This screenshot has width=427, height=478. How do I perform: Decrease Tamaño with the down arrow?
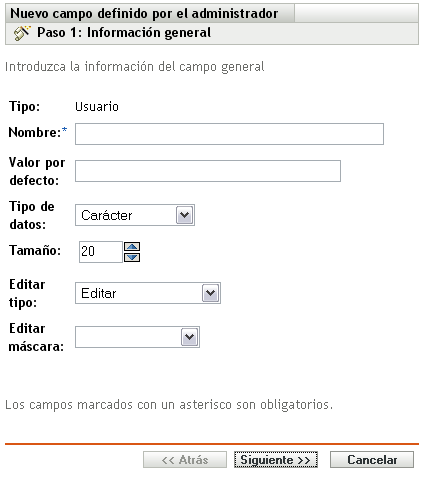132,257
